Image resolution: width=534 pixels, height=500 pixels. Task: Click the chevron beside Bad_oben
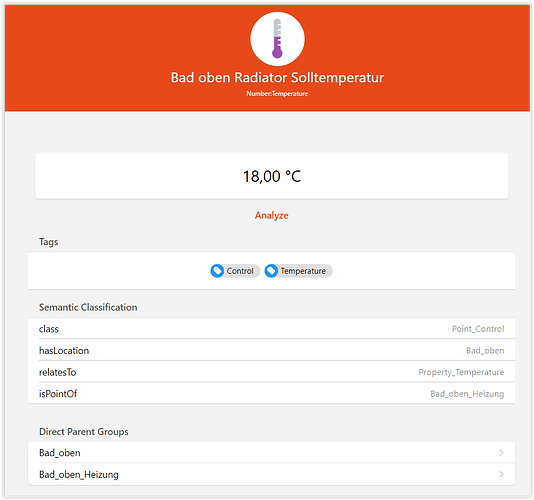(x=501, y=453)
